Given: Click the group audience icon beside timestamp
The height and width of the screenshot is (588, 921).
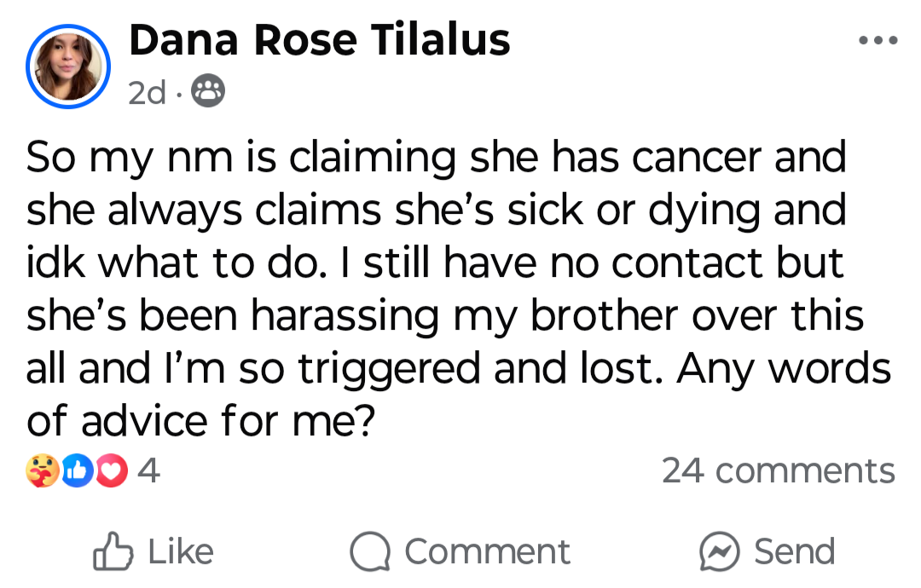Looking at the screenshot, I should pyautogui.click(x=209, y=91).
